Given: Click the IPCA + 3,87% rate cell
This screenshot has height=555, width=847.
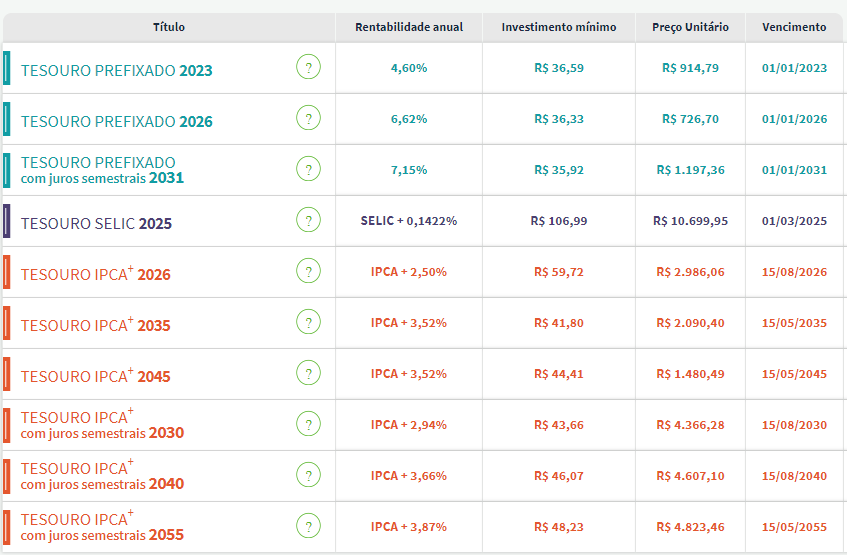Looking at the screenshot, I should click(x=409, y=527).
